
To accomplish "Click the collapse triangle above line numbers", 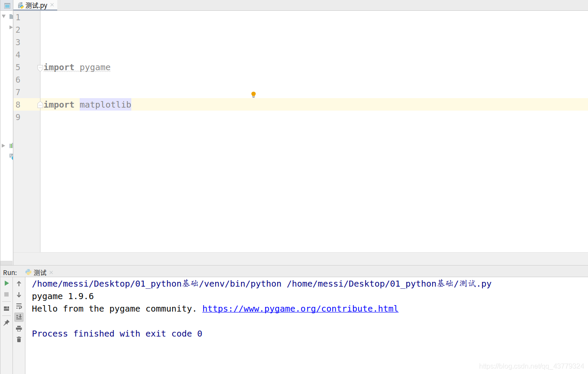I will [3, 16].
